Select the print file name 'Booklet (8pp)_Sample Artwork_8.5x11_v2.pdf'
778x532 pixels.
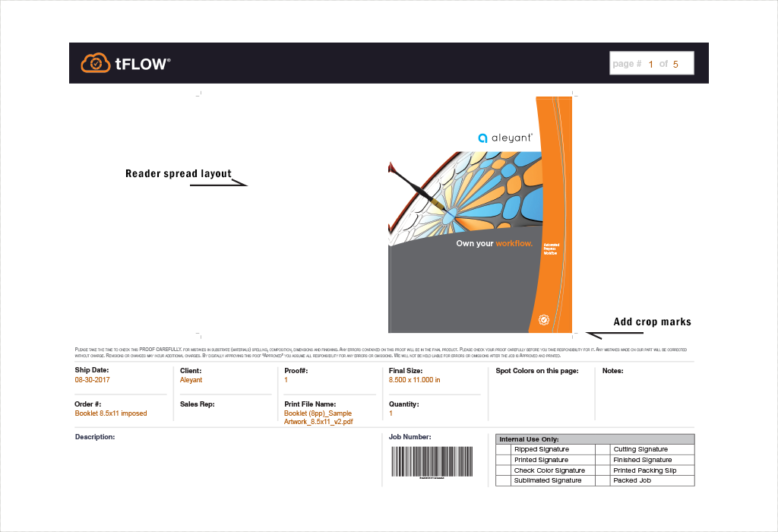point(318,417)
